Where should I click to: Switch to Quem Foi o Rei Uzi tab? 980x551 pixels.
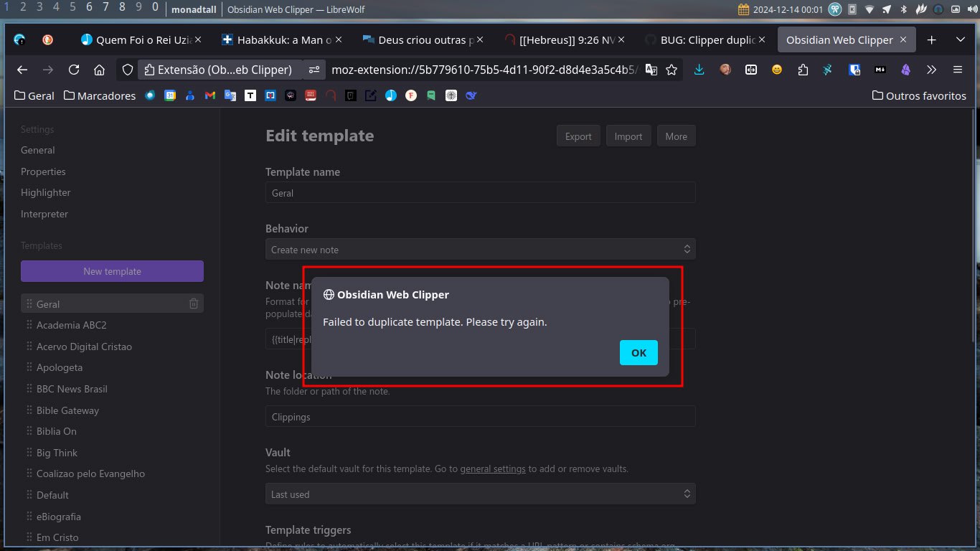coord(141,40)
